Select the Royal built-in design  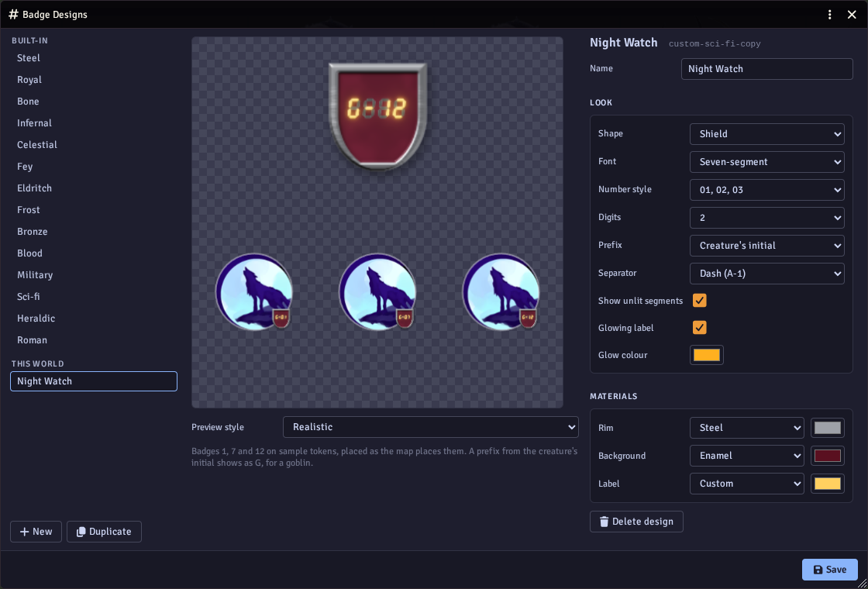pos(94,80)
